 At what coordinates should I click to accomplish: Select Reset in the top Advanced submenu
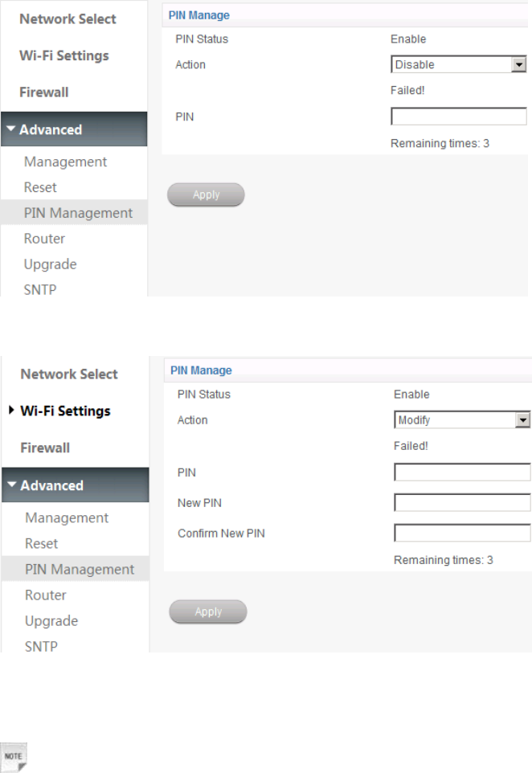[x=40, y=187]
